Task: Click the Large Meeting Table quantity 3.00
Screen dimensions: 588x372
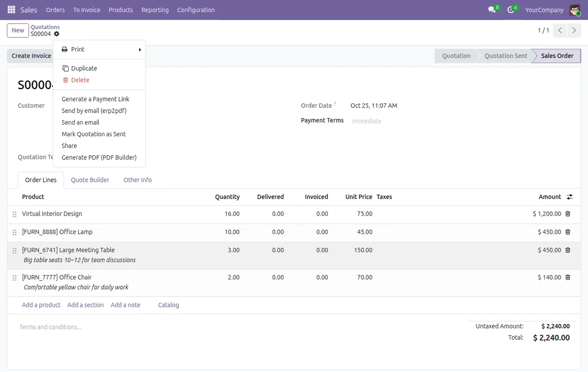Action: click(x=234, y=250)
